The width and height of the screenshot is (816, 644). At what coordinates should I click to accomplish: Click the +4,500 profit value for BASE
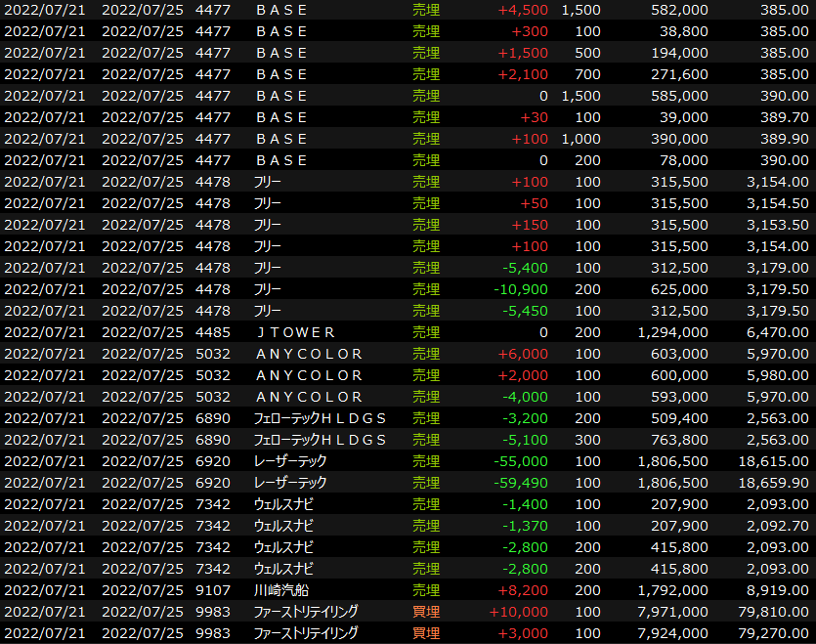coord(523,10)
